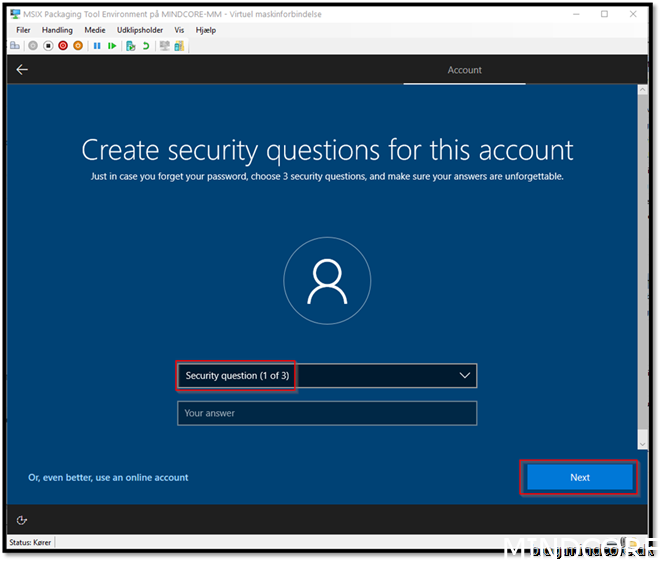The width and height of the screenshot is (661, 561).
Task: Go back using the left arrow
Action: [x=22, y=70]
